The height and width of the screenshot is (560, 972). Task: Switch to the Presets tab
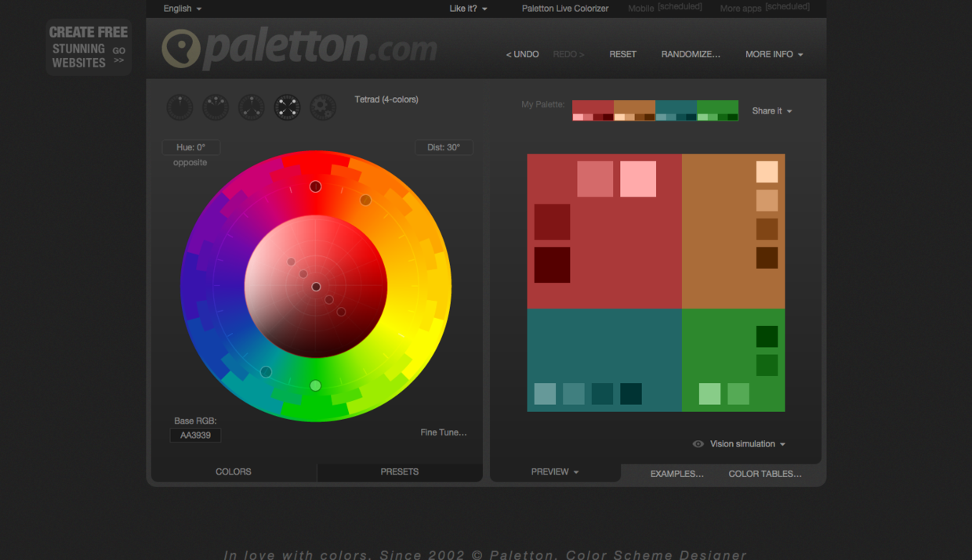(x=400, y=472)
